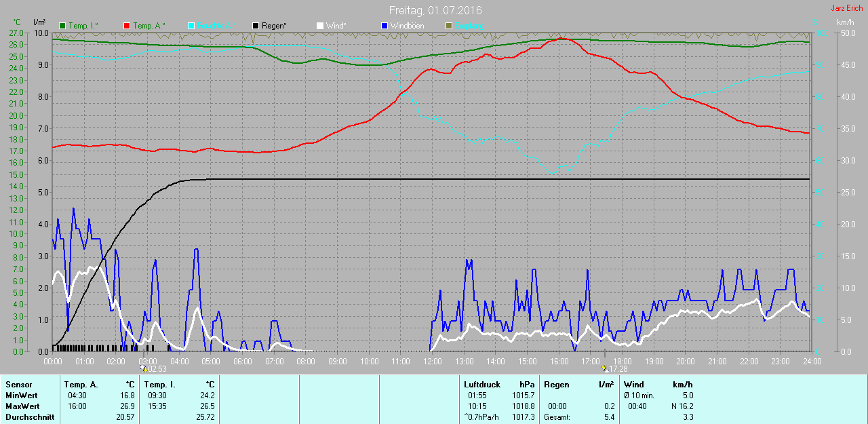Image resolution: width=868 pixels, height=424 pixels.
Task: Click the Jarz Erich label
Action: point(846,8)
